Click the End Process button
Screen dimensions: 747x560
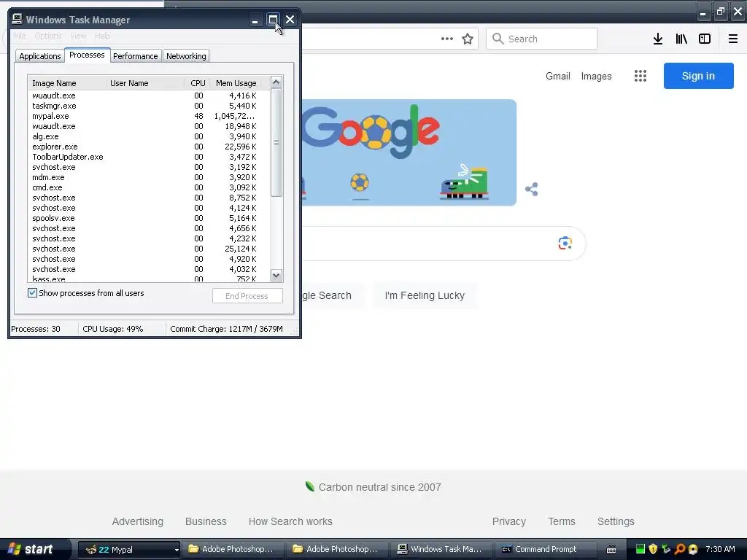pyautogui.click(x=247, y=296)
